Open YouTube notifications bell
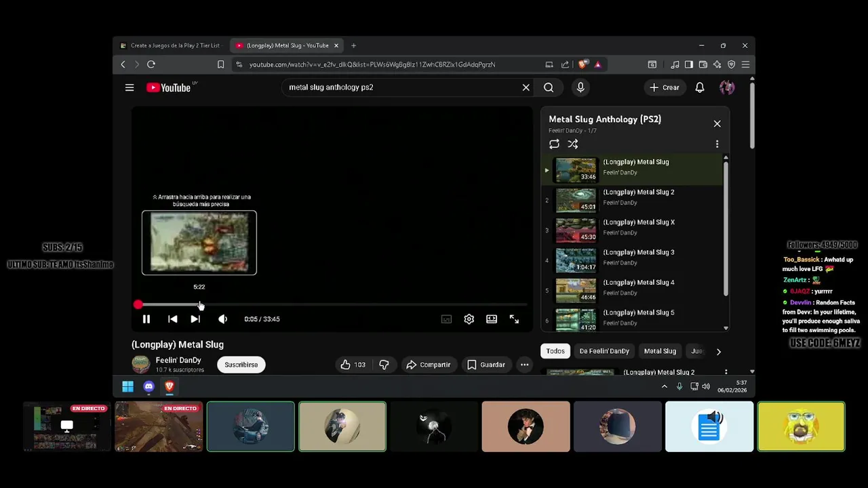This screenshot has width=868, height=488. tap(700, 87)
